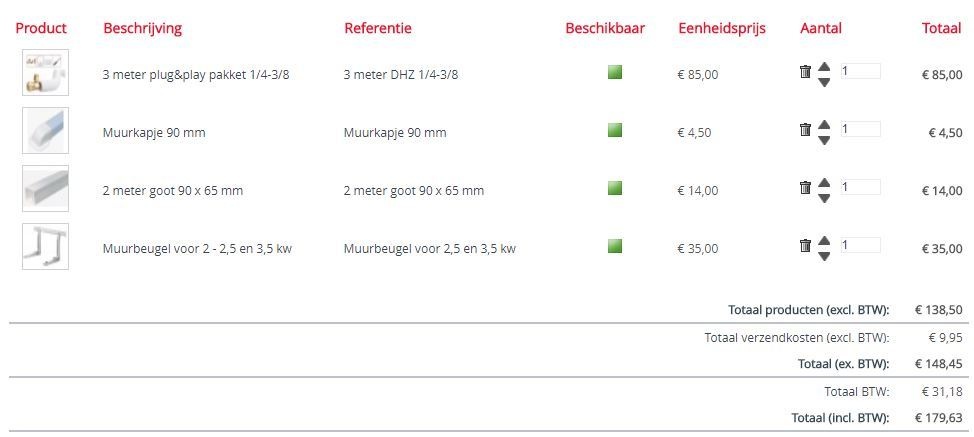974x437 pixels.
Task: Open the Muurbeugel voor 2 - 2,5 en 3,5 kw description link
Action: [197, 249]
